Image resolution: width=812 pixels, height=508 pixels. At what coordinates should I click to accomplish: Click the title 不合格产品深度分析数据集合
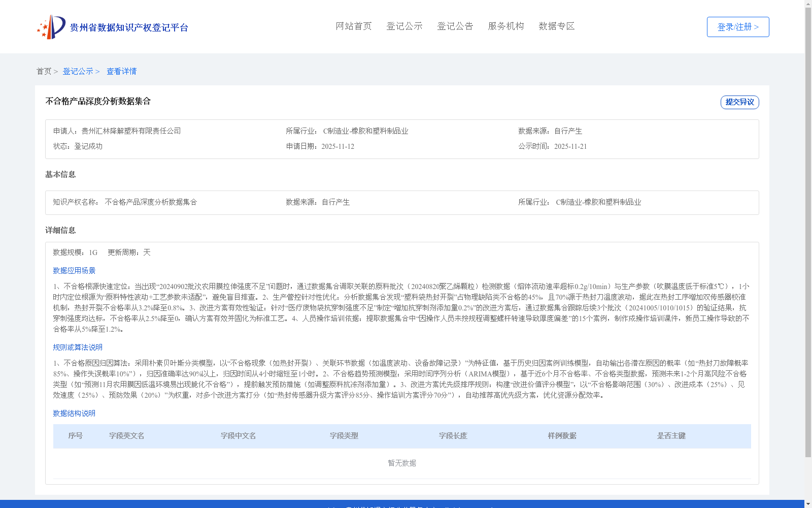[x=98, y=101]
